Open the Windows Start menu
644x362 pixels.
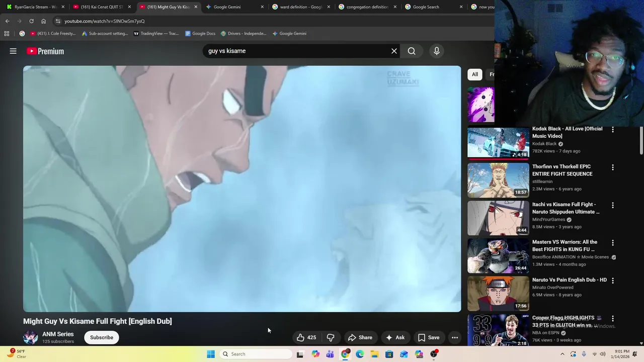pyautogui.click(x=211, y=354)
